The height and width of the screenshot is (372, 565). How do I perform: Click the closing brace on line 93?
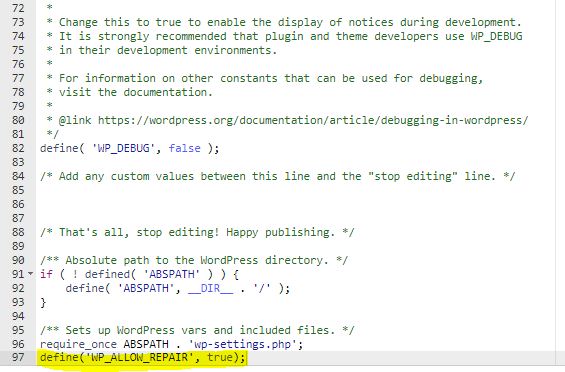(43, 302)
